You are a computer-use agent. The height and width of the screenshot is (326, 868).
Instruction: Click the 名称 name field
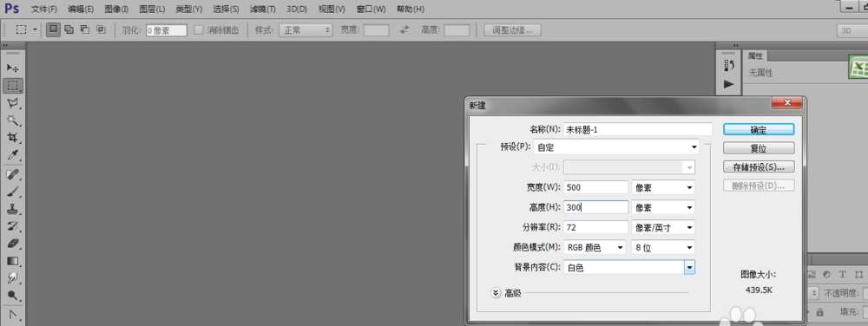coord(637,129)
